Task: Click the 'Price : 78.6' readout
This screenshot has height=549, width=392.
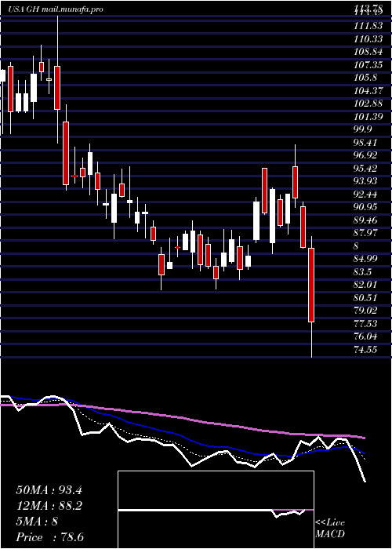Action: click(x=49, y=537)
